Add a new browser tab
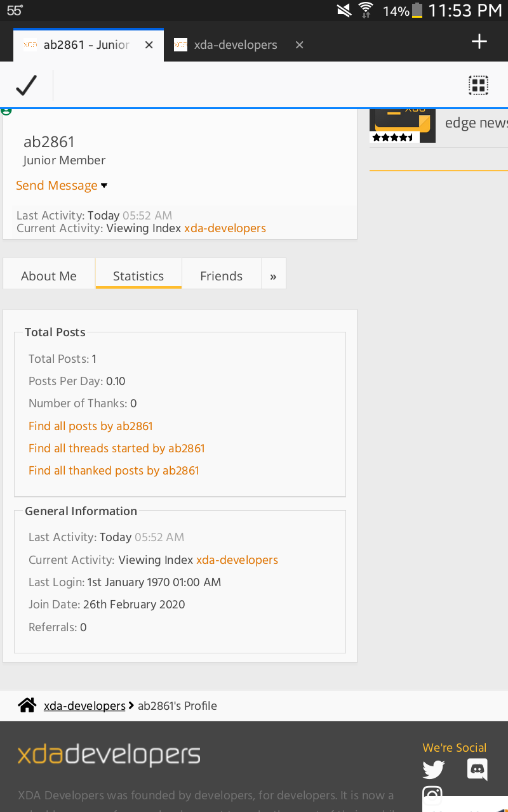The image size is (508, 812). [479, 42]
